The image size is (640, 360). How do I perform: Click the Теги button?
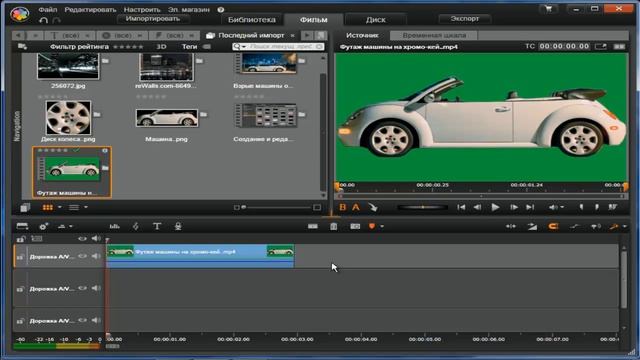[x=189, y=47]
